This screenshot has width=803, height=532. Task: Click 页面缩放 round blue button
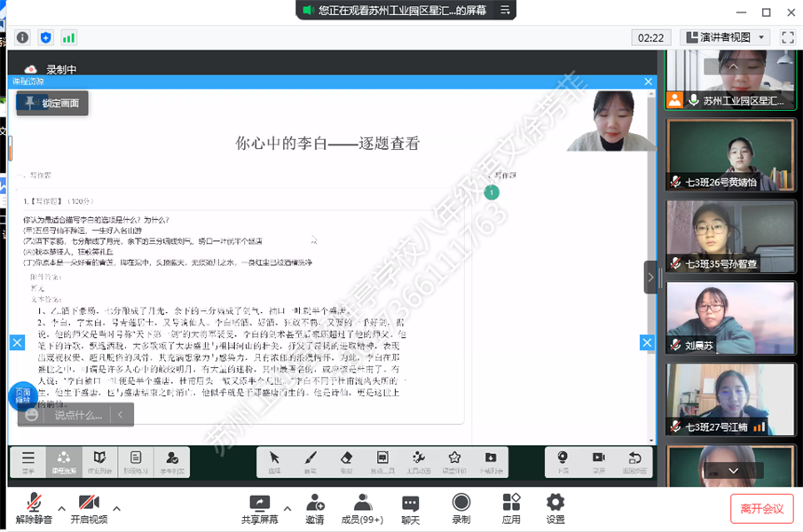click(x=22, y=395)
